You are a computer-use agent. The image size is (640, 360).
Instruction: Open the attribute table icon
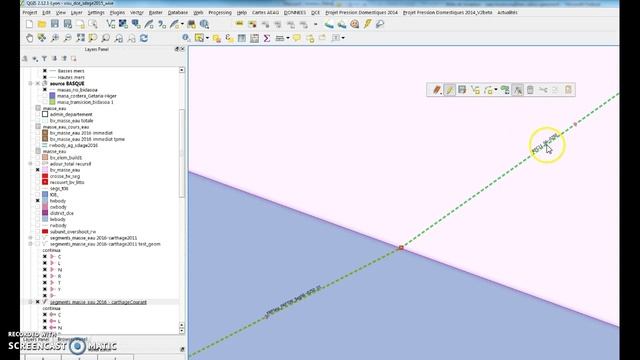[x=242, y=38]
